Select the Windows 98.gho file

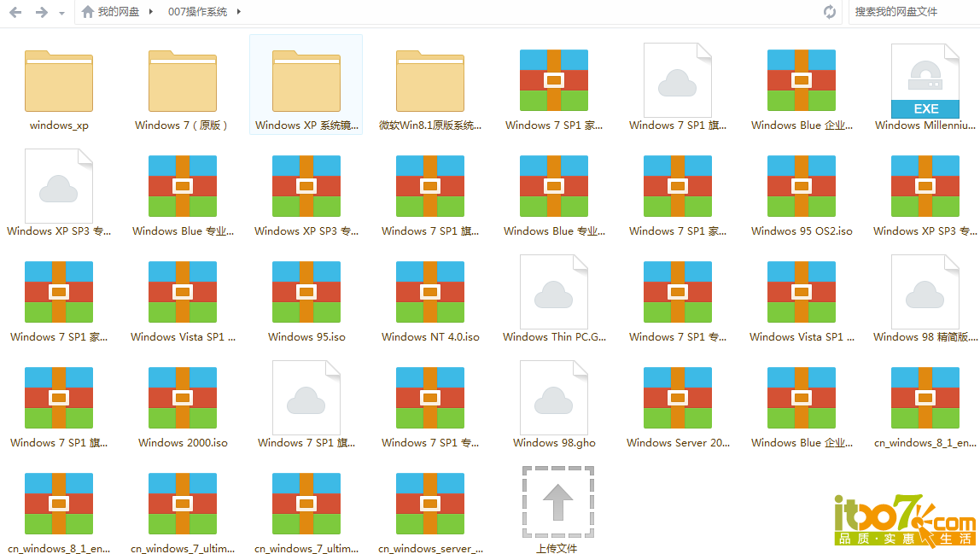click(554, 398)
